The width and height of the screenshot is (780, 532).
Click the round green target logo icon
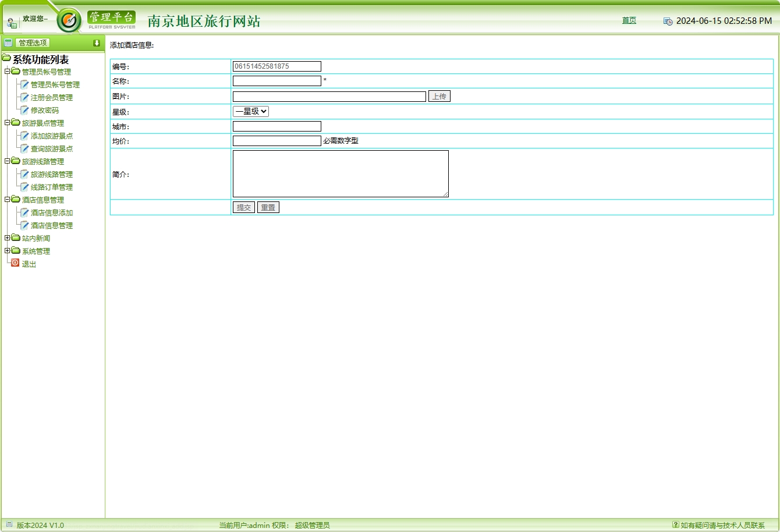coord(69,21)
